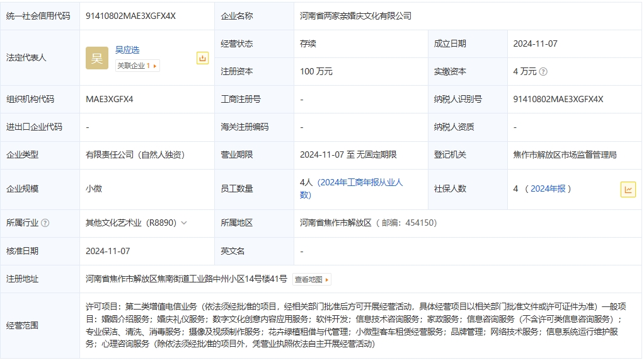Click the company name 河南省两家亲婚庆文化有限公司

click(x=355, y=16)
